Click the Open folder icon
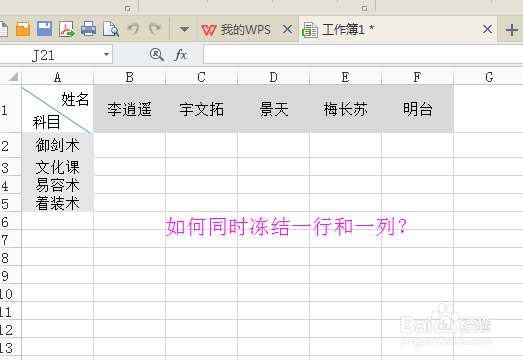The width and height of the screenshot is (523, 360). [x=23, y=29]
